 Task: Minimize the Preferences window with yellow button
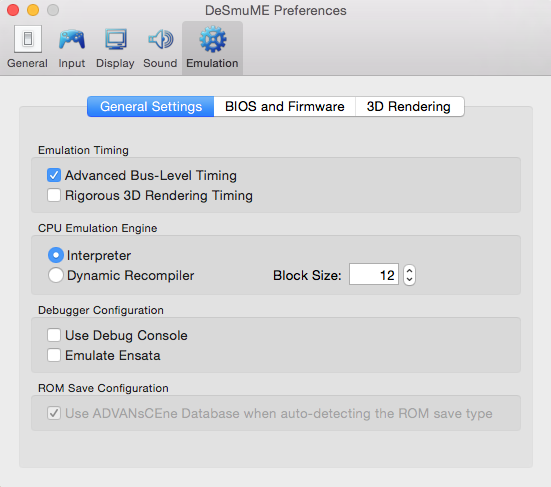(33, 10)
